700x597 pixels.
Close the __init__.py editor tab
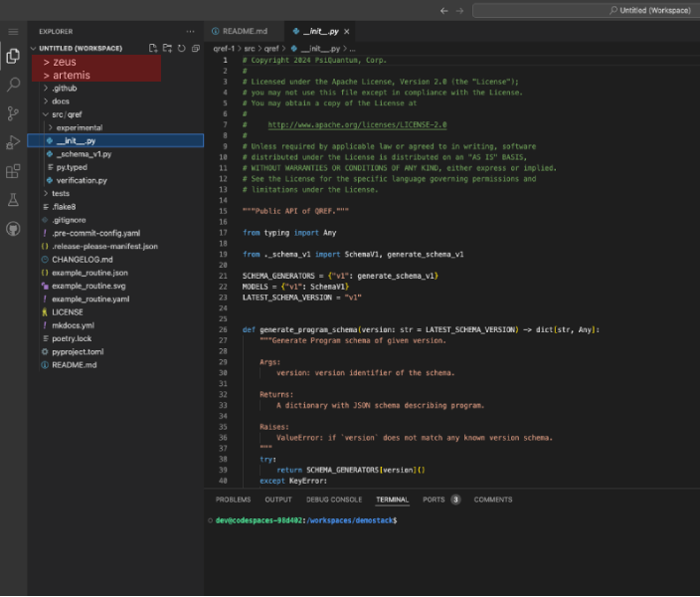click(x=346, y=32)
